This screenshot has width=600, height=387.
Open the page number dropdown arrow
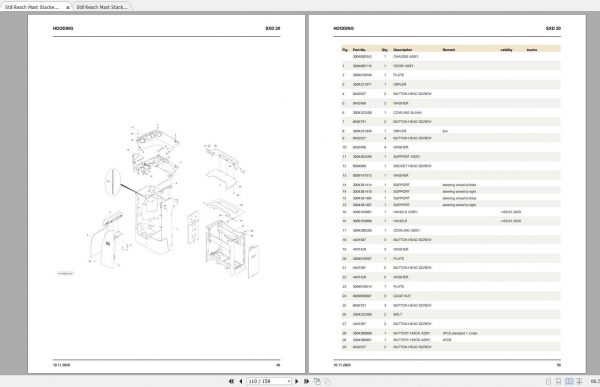point(289,381)
